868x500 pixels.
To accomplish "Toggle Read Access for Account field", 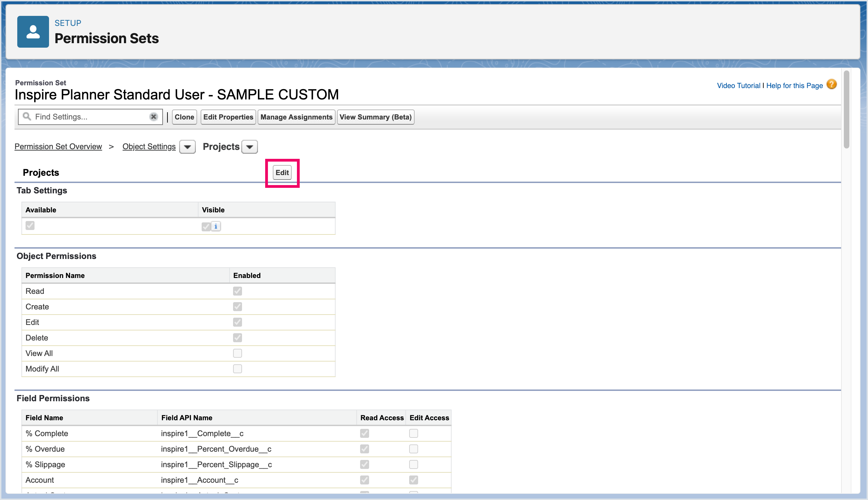I will tap(365, 480).
